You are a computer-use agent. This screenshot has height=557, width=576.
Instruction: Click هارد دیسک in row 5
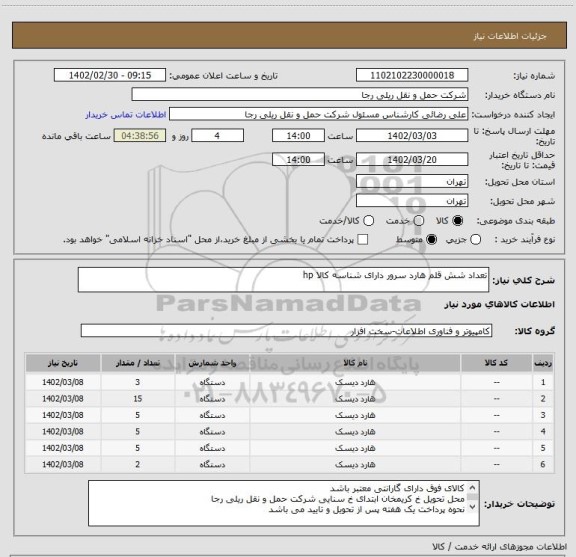(355, 448)
